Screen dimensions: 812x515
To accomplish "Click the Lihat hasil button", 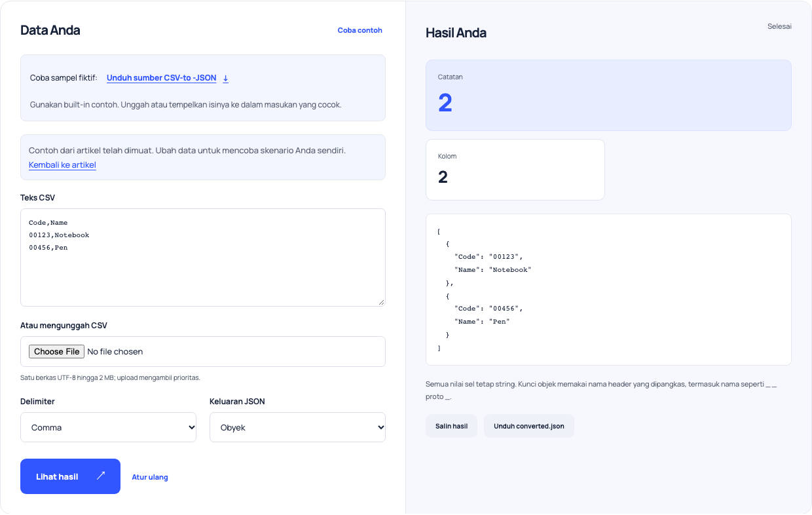I will pyautogui.click(x=70, y=476).
